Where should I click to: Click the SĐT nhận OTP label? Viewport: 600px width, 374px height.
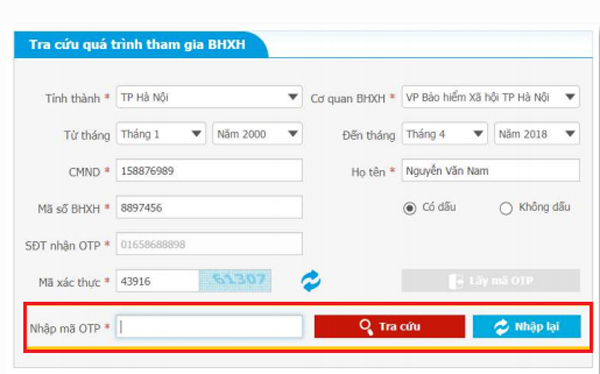point(62,246)
